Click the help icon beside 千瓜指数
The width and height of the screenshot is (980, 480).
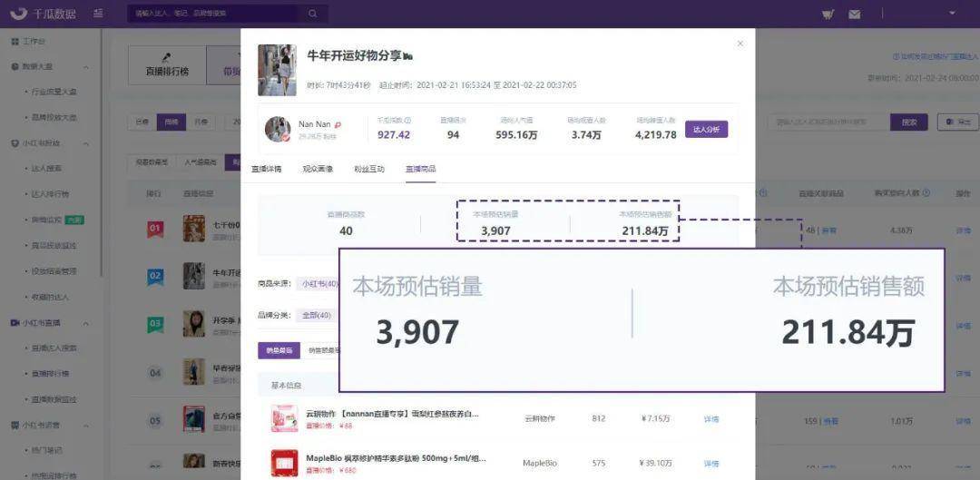[407, 120]
